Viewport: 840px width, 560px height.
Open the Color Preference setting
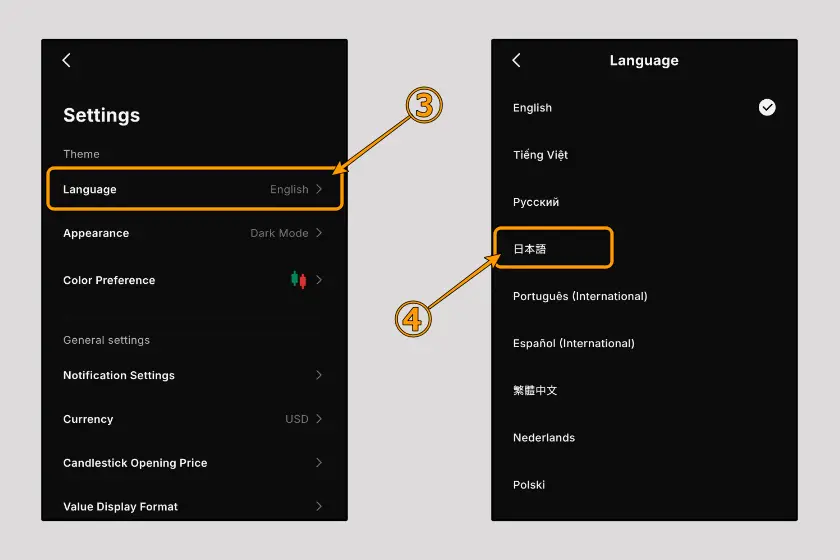(194, 280)
